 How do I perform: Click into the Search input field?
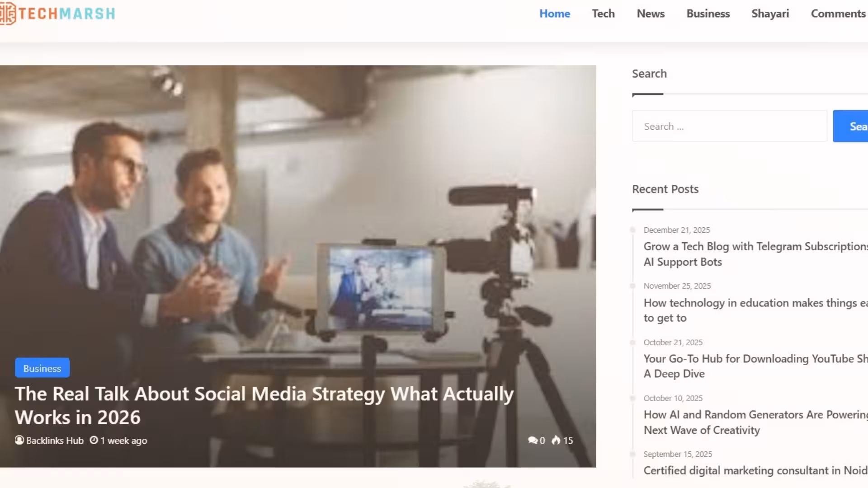pyautogui.click(x=729, y=126)
